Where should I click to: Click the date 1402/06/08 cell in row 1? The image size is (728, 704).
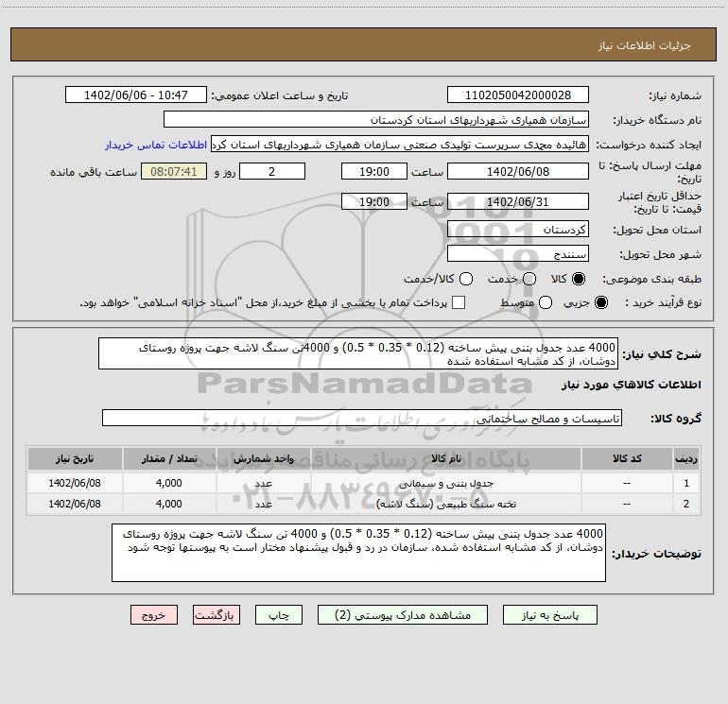click(x=75, y=483)
